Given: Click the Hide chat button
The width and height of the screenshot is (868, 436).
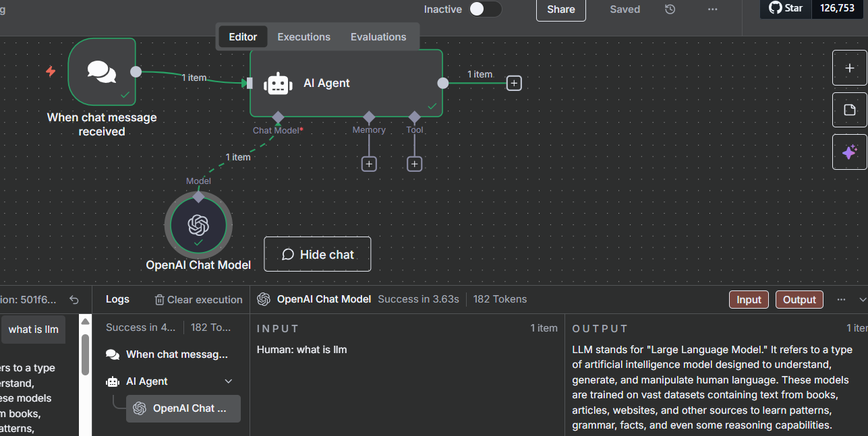Looking at the screenshot, I should (x=318, y=254).
